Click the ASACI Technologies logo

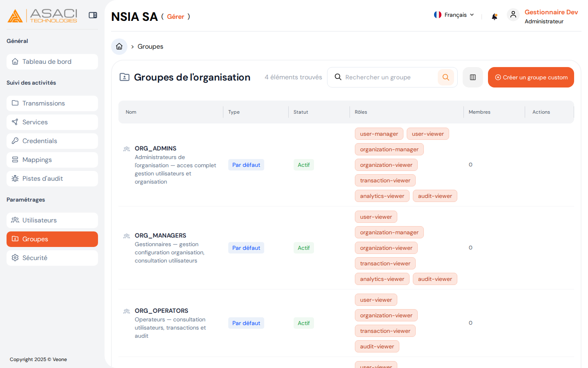pos(42,16)
